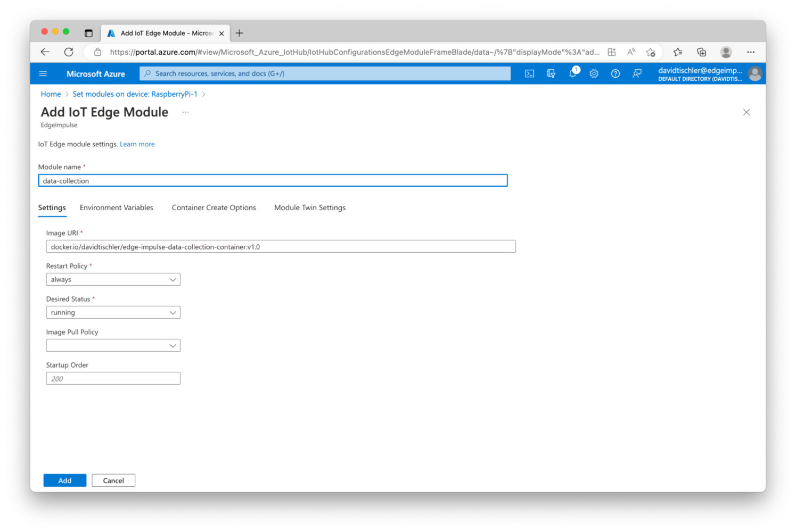Open Cloud Shell from the Azure header

tap(529, 73)
